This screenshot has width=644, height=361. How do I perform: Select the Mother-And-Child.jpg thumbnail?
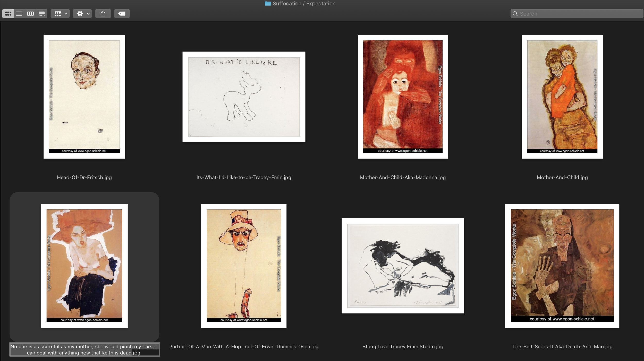562,96
